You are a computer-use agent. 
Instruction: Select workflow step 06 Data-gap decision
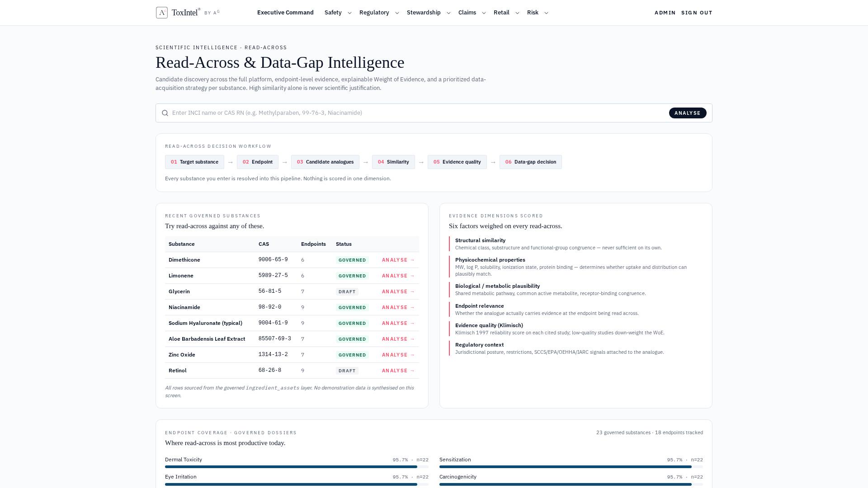tap(531, 162)
